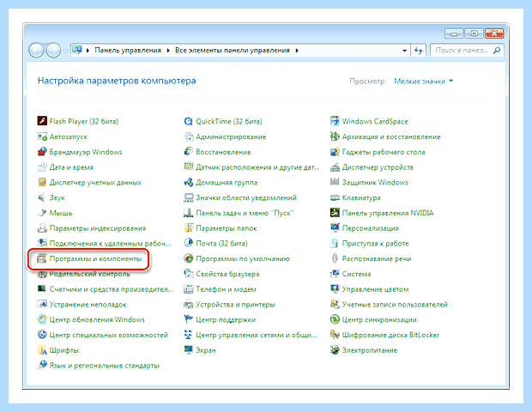The height and width of the screenshot is (412, 532).
Task: Open the QuickTime icon
Action: (188, 121)
